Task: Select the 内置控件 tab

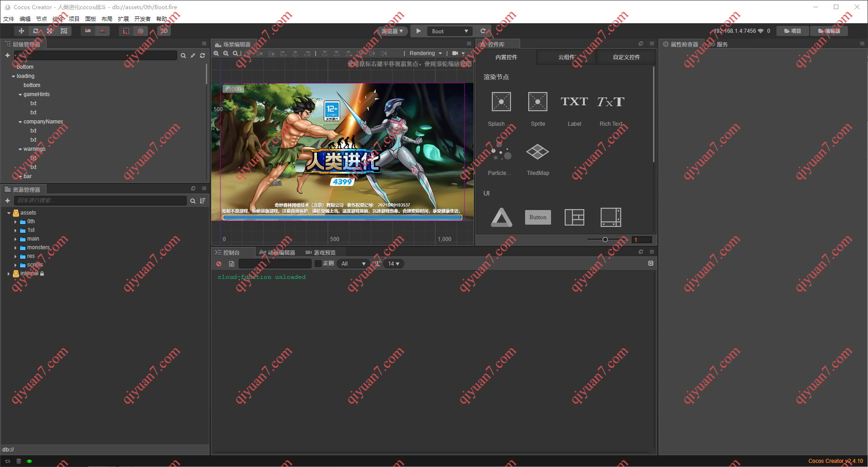Action: (506, 57)
